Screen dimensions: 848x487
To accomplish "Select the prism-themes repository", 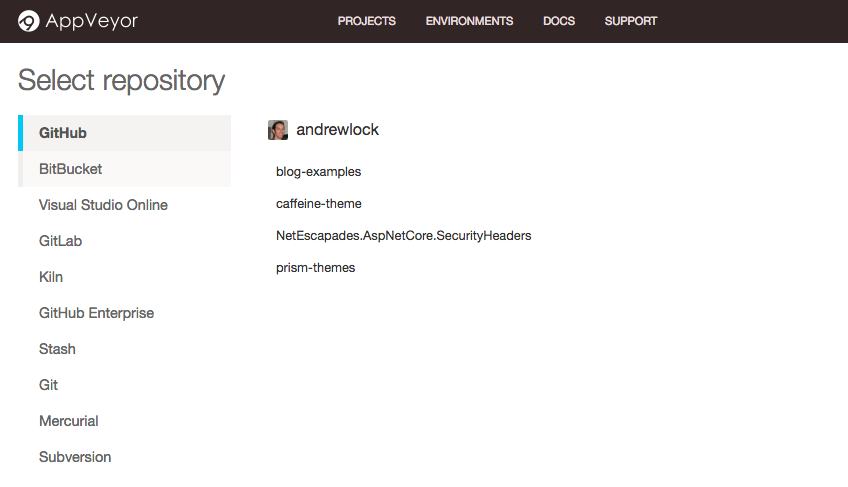I will click(x=315, y=268).
